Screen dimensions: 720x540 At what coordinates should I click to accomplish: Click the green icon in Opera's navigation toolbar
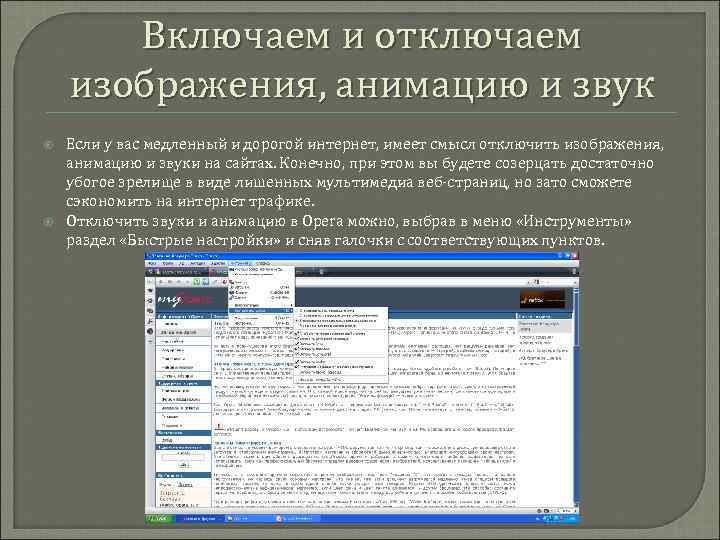tap(197, 281)
